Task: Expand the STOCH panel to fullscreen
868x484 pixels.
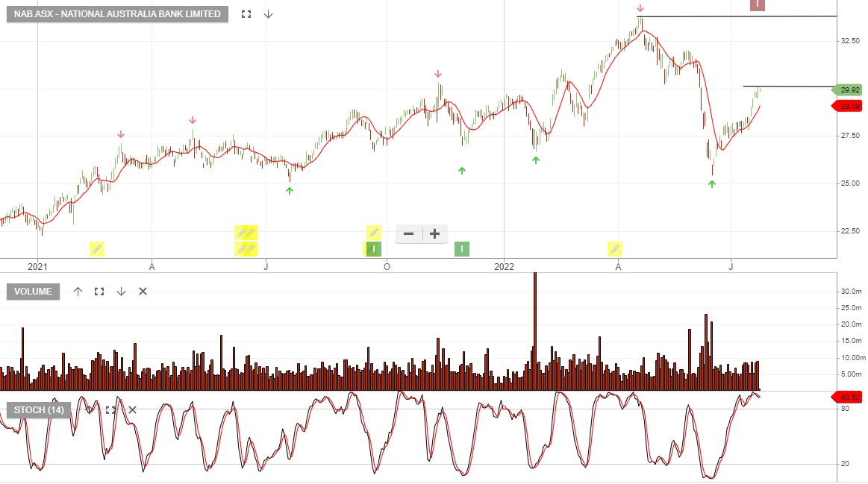Action: point(112,409)
